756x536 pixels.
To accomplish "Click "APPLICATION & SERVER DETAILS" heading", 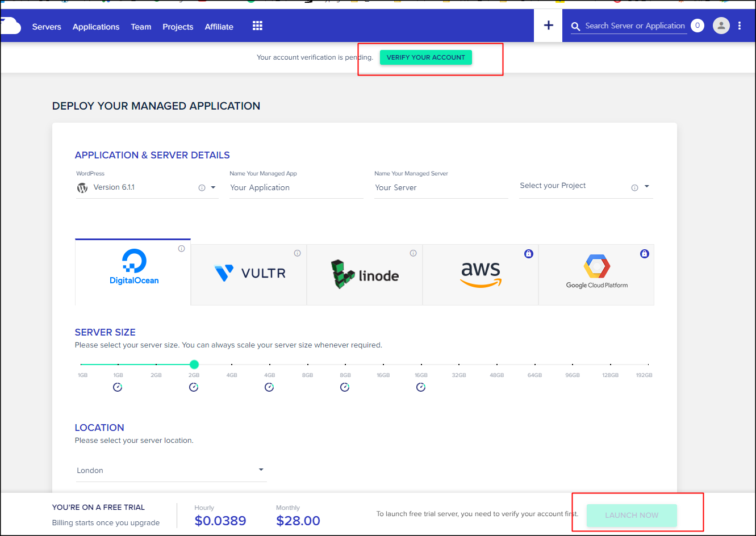I will [x=152, y=156].
